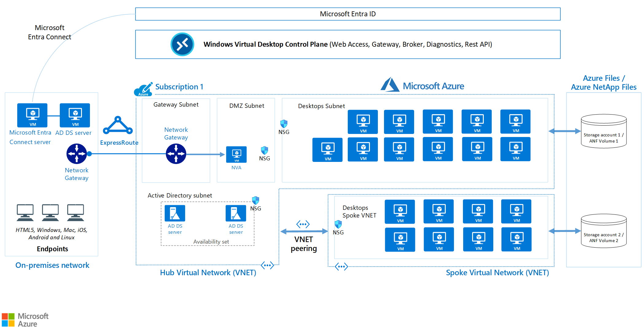Select the on-premises Network Gateway router icon
Image resolution: width=644 pixels, height=329 pixels.
pyautogui.click(x=77, y=154)
